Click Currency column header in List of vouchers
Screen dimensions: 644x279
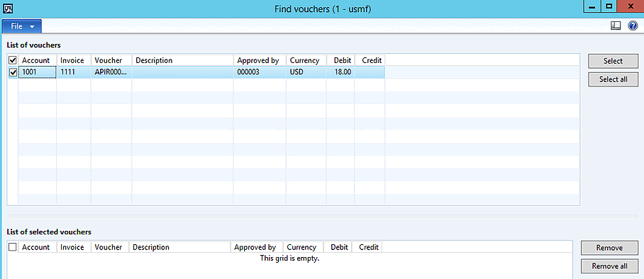306,60
